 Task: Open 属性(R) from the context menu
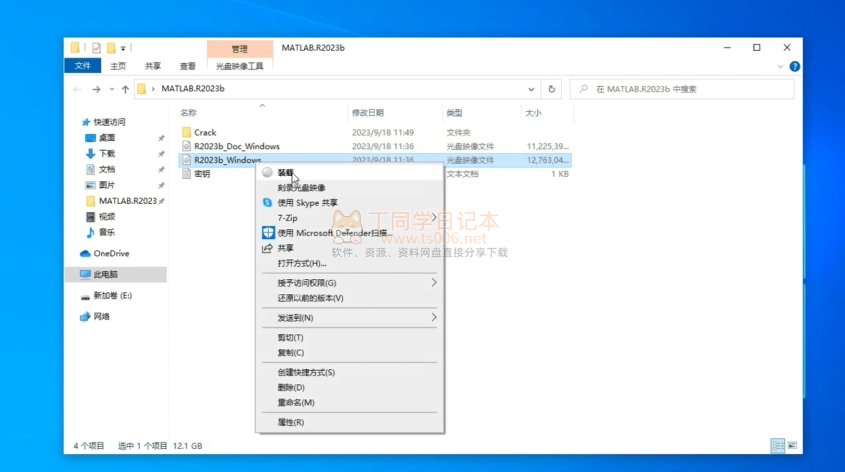pyautogui.click(x=349, y=422)
